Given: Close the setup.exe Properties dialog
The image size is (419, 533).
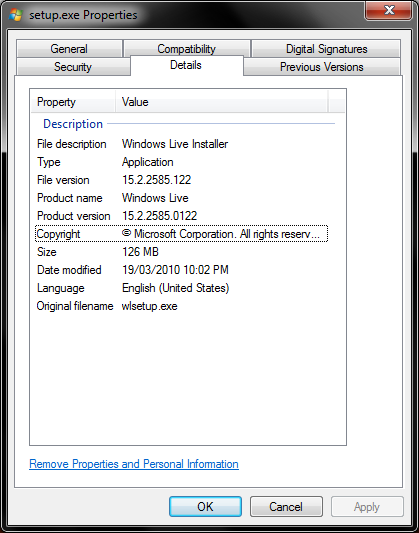Looking at the screenshot, I should click(388, 11).
